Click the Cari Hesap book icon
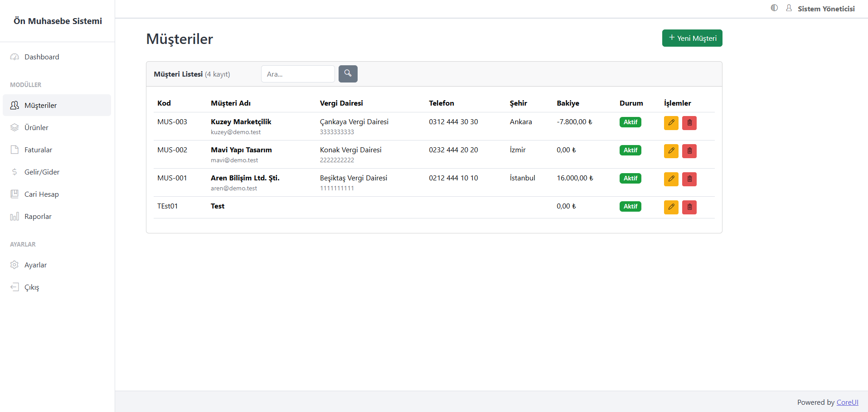This screenshot has width=868, height=412. coord(15,194)
